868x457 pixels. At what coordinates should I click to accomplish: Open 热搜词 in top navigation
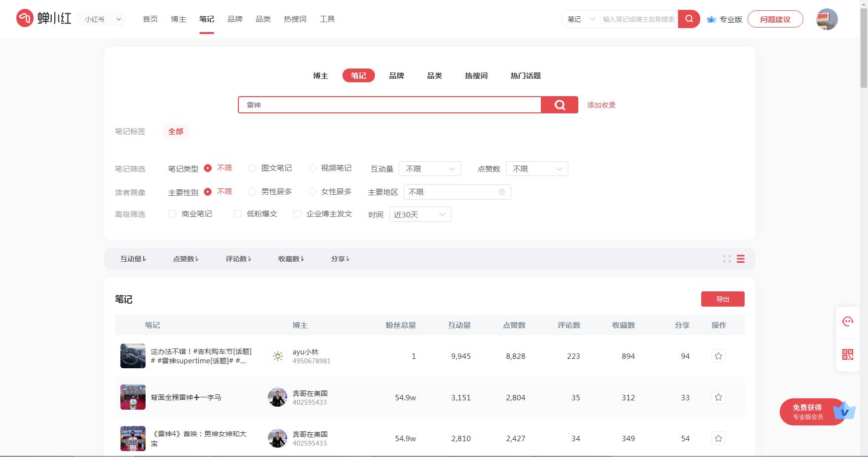(x=295, y=19)
